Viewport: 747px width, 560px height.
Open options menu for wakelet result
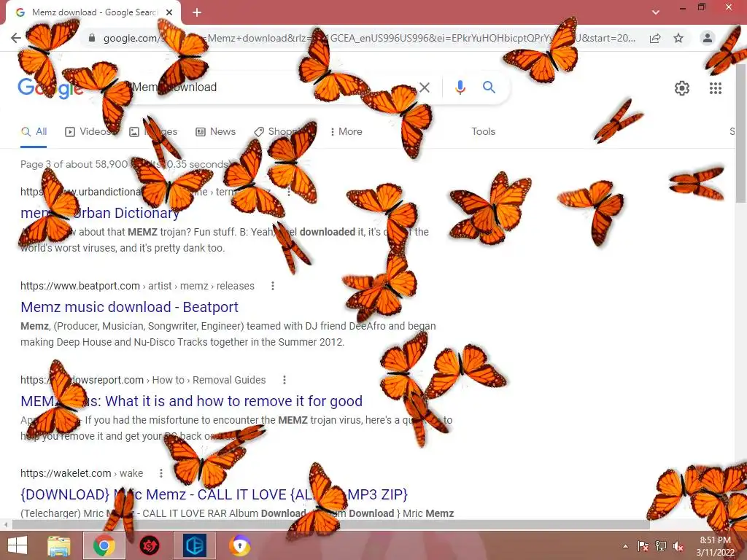(161, 472)
